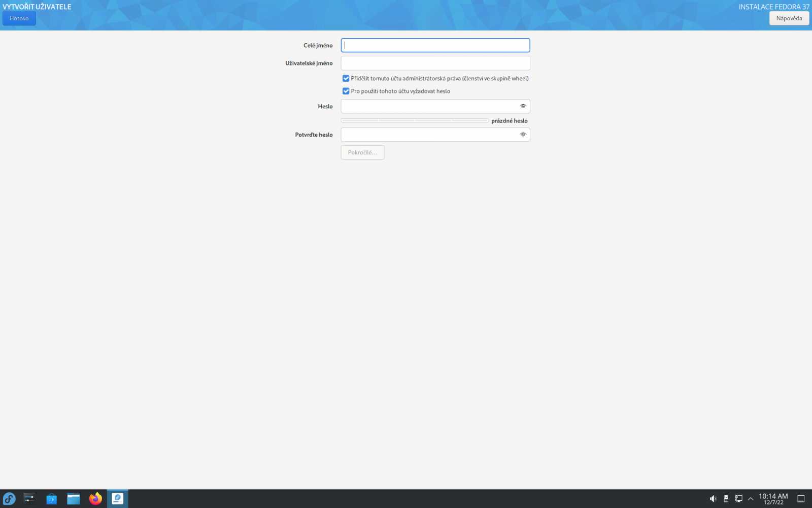This screenshot has width=812, height=508.
Task: Launch Discover software store from taskbar
Action: tap(51, 498)
